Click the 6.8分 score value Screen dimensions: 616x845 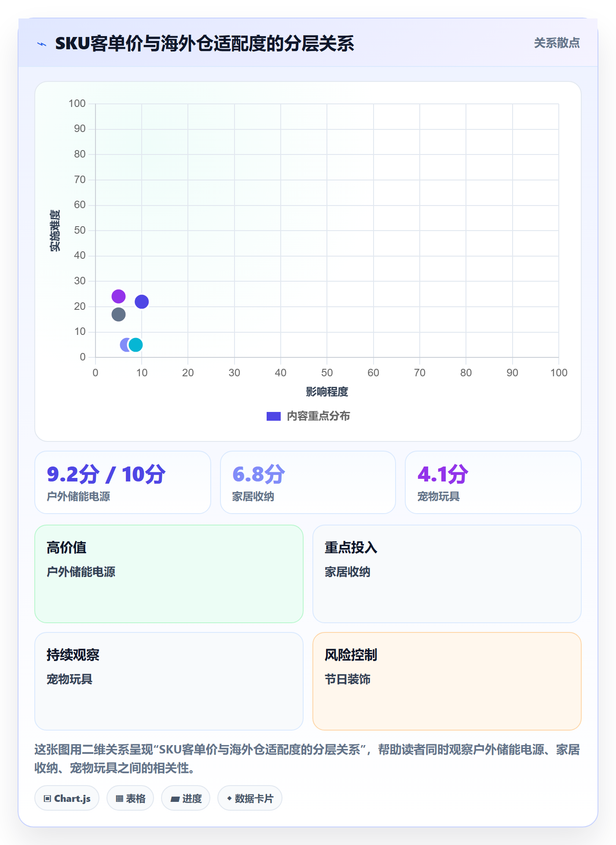pos(259,474)
